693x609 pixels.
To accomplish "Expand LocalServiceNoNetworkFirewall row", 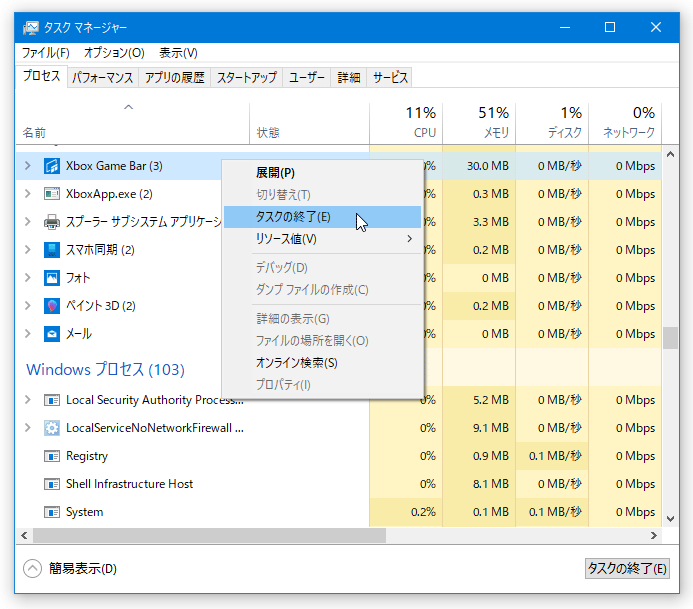I will point(27,427).
